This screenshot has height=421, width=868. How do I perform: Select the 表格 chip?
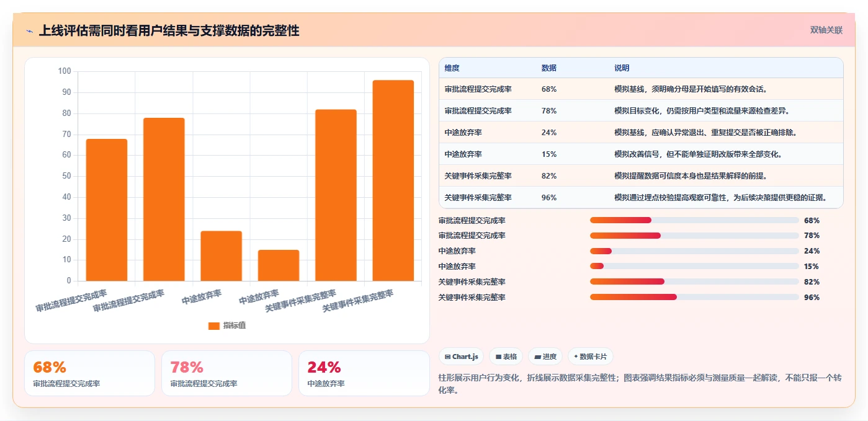tap(506, 357)
